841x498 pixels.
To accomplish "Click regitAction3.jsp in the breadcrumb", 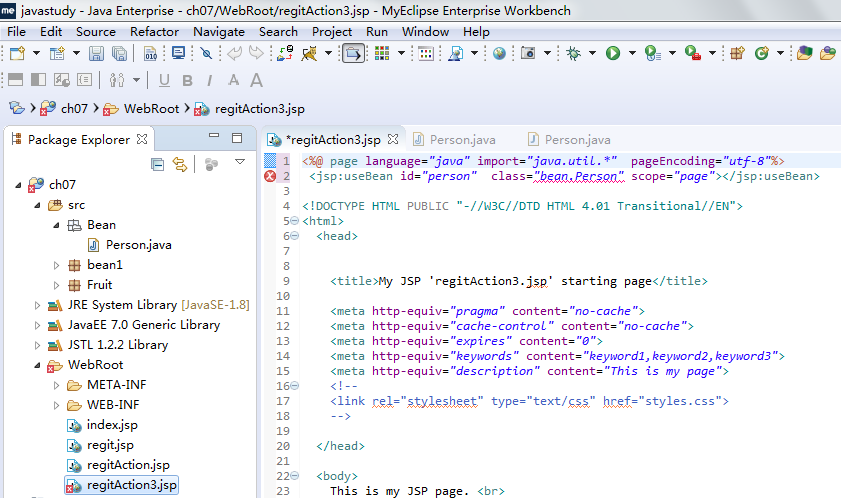I will coord(260,109).
